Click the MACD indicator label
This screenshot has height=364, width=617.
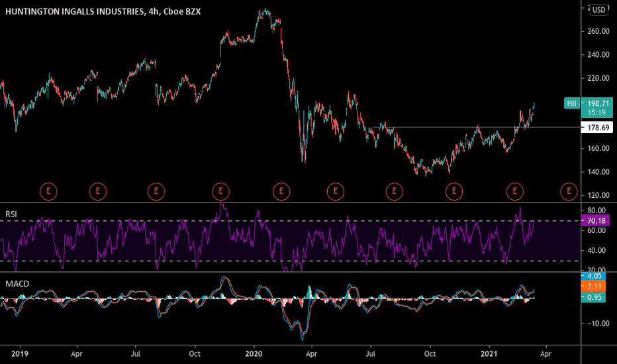pyautogui.click(x=17, y=284)
